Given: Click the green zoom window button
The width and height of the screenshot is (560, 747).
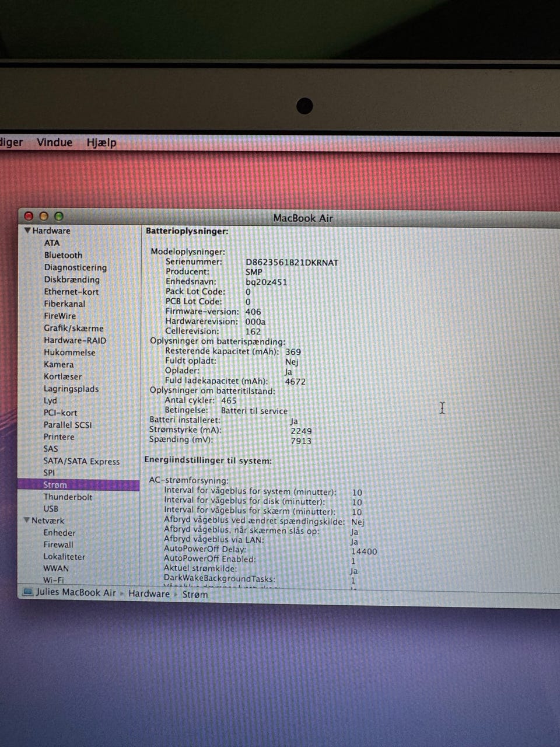Looking at the screenshot, I should (58, 216).
